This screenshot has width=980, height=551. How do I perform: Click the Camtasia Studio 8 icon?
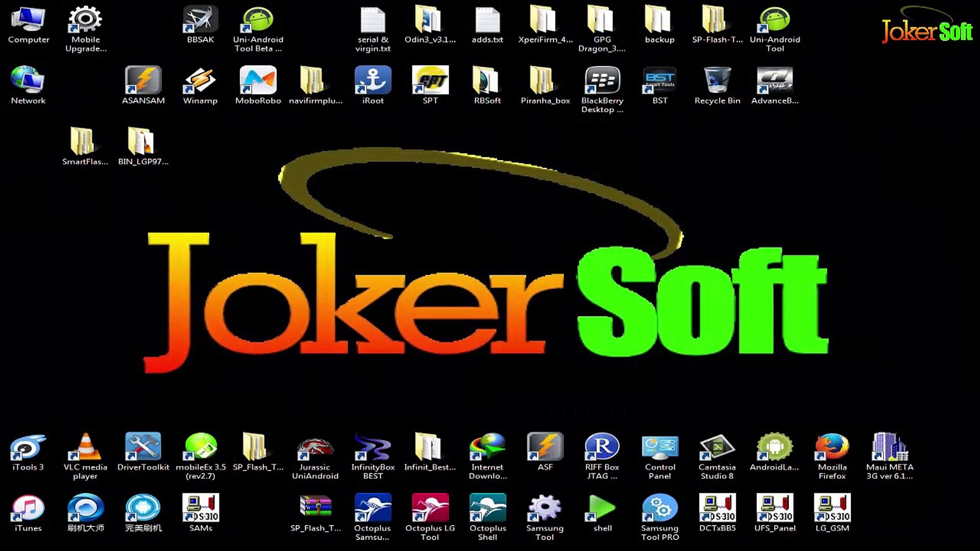pyautogui.click(x=717, y=447)
